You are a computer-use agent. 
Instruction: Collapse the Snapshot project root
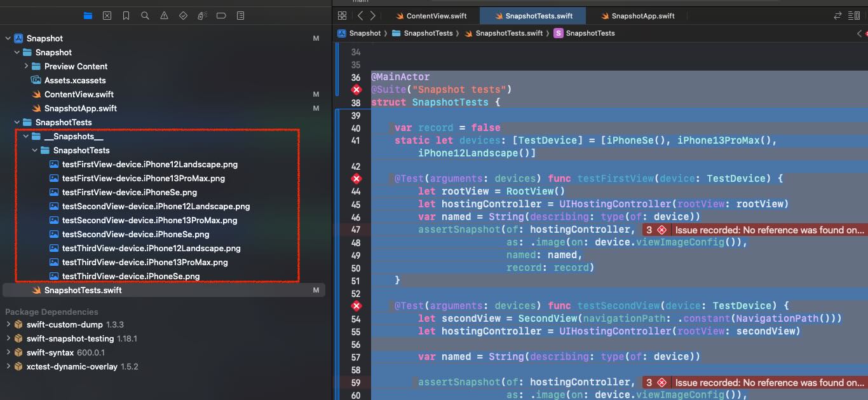(8, 38)
